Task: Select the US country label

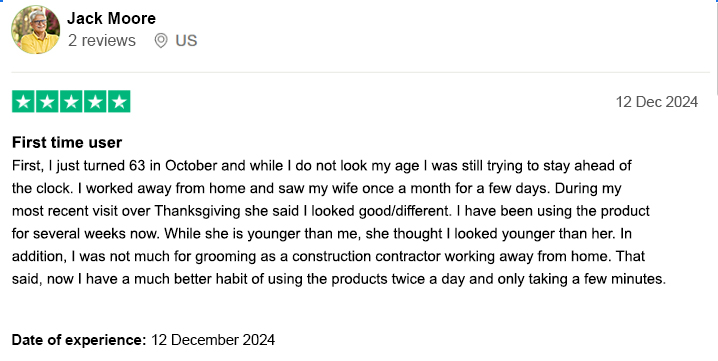Action: coord(186,40)
